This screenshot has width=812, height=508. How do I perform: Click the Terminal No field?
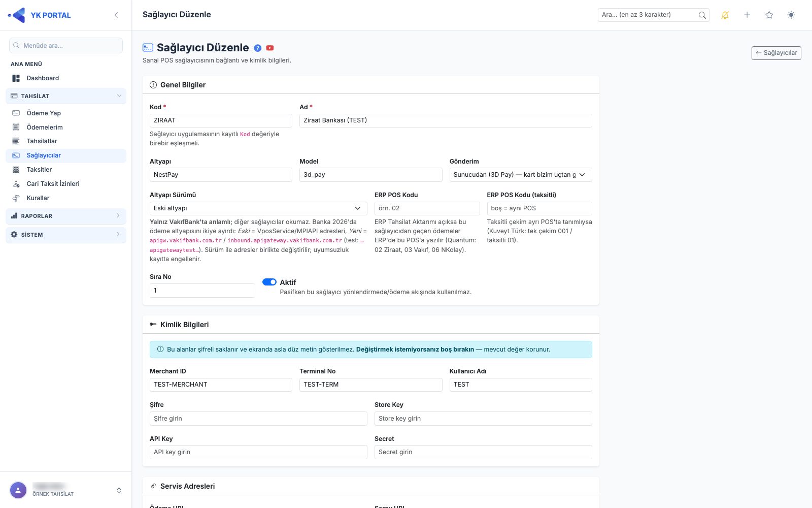370,385
